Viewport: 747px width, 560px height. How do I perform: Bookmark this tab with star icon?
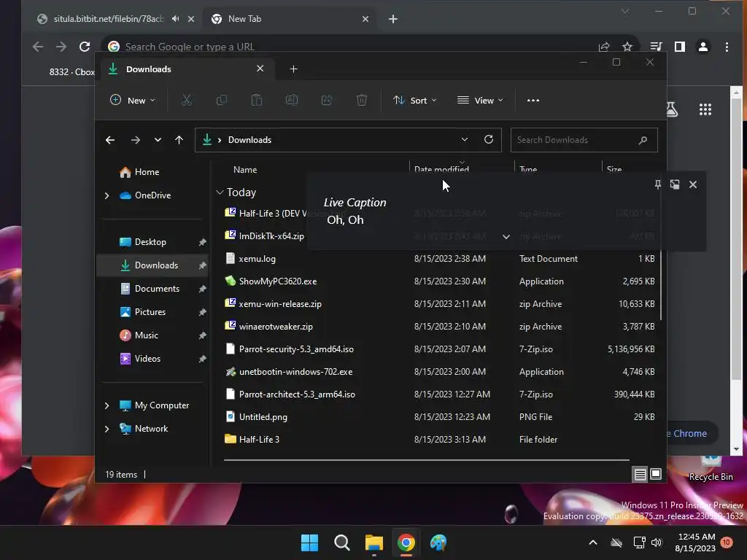tap(627, 47)
